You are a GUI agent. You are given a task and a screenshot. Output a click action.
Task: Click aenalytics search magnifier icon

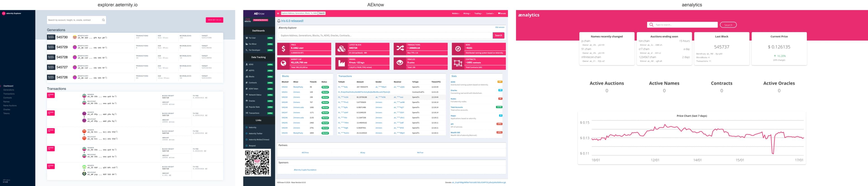[651, 25]
